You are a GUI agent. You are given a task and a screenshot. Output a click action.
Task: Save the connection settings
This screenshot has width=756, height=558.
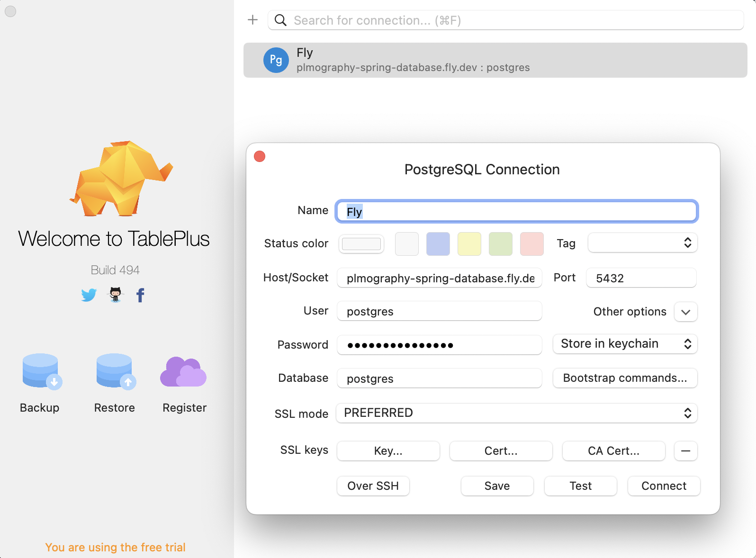tap(497, 486)
